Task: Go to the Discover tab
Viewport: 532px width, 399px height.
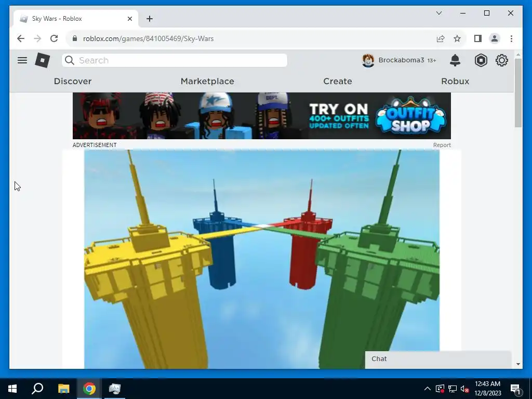Action: tap(73, 82)
